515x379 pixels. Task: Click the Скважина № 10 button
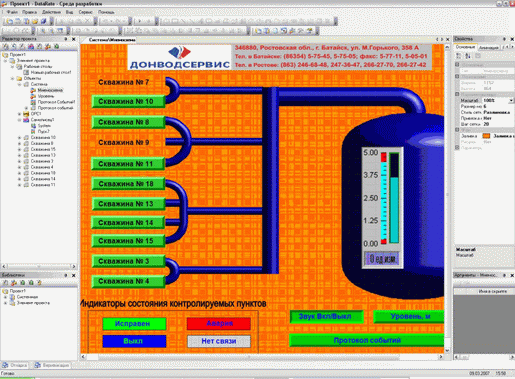128,101
